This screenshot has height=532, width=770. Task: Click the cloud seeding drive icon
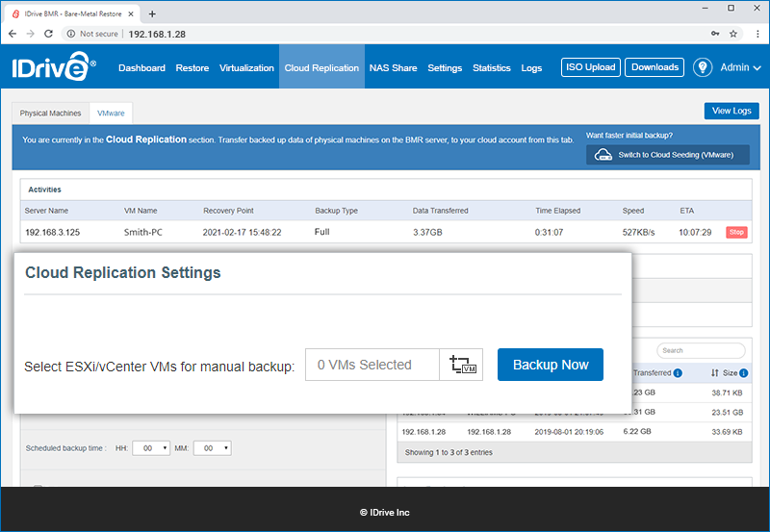603,155
